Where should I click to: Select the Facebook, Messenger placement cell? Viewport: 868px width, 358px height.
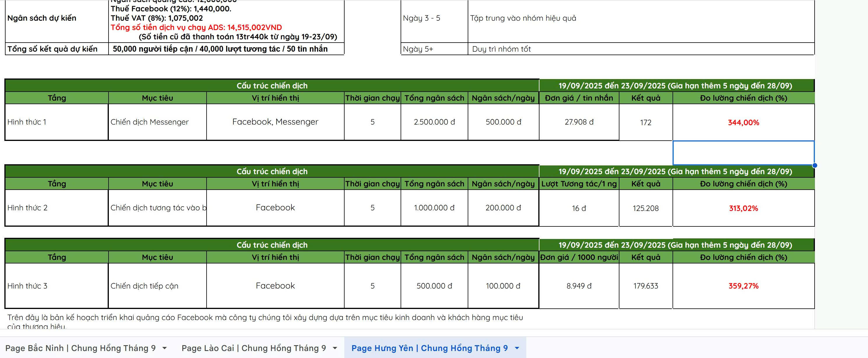pos(275,122)
